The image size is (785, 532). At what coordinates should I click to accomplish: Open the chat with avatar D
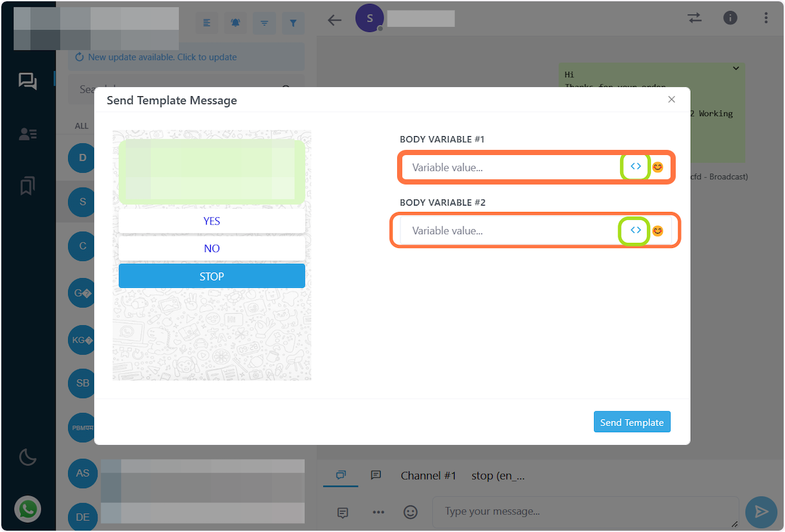[82, 158]
